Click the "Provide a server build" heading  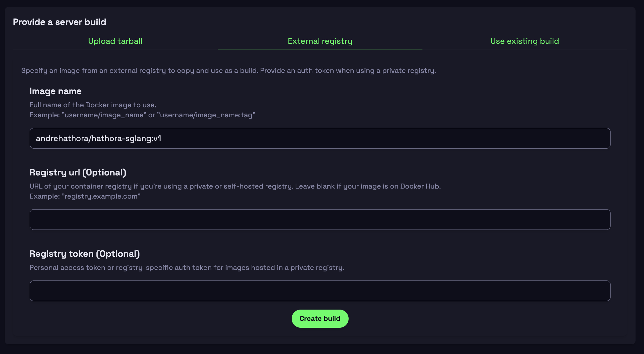click(x=59, y=22)
